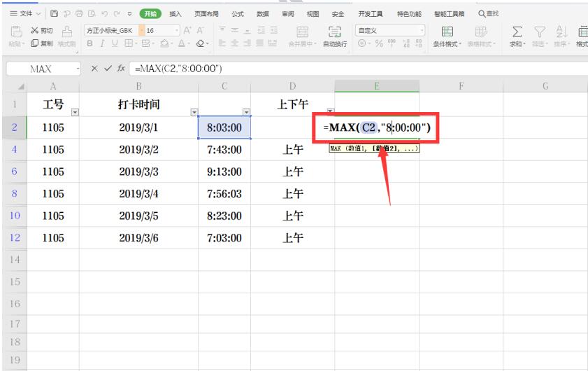The image size is (588, 371).
Task: Open the 文件 file menu
Action: click(25, 13)
